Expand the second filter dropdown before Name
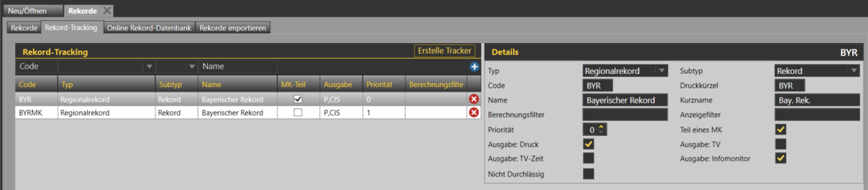868x190 pixels. click(192, 67)
